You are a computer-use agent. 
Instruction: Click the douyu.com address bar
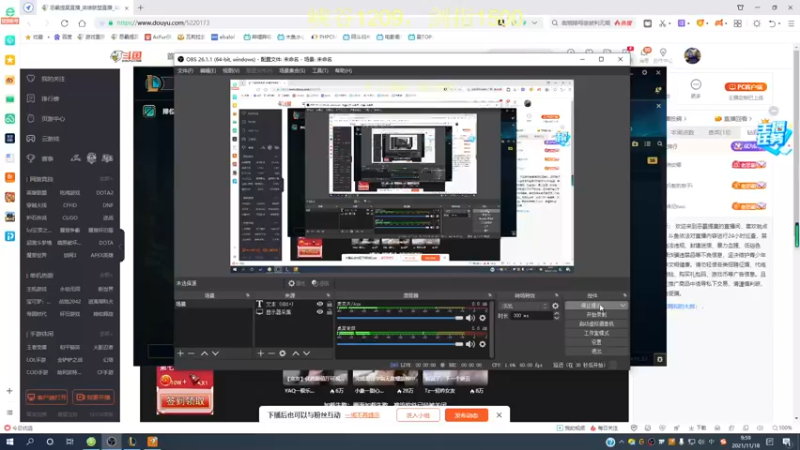[296, 23]
